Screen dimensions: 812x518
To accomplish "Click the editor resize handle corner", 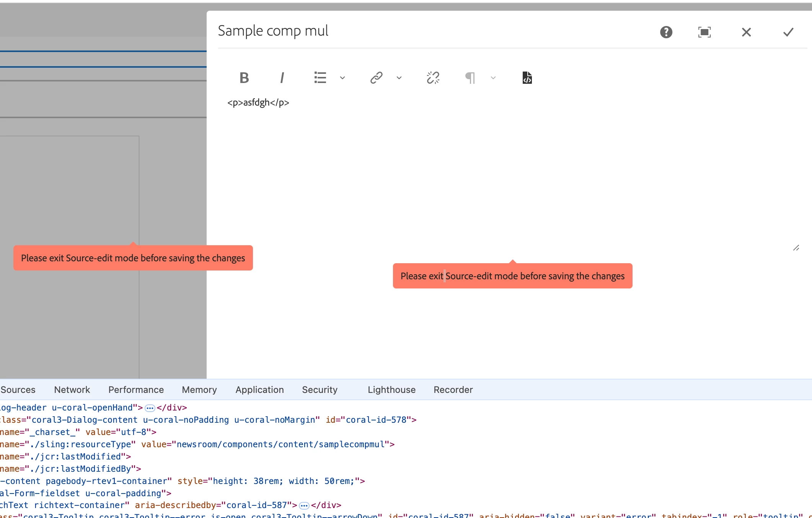I will pyautogui.click(x=796, y=248).
